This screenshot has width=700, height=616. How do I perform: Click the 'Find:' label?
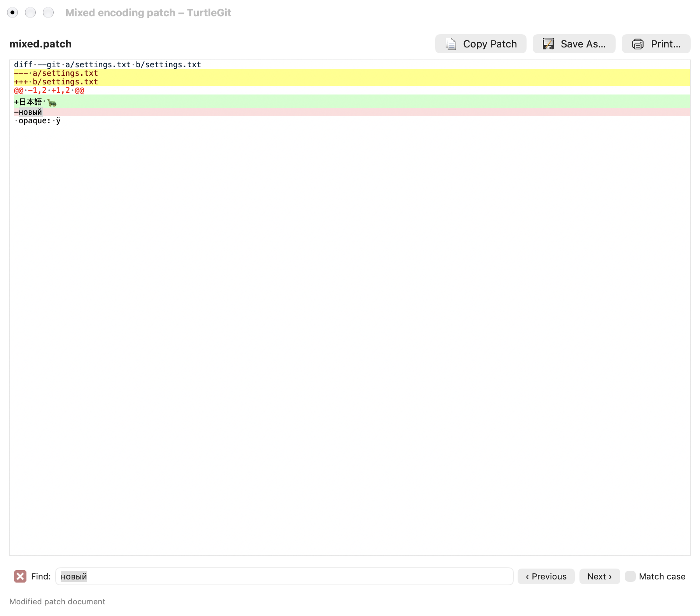tap(41, 576)
